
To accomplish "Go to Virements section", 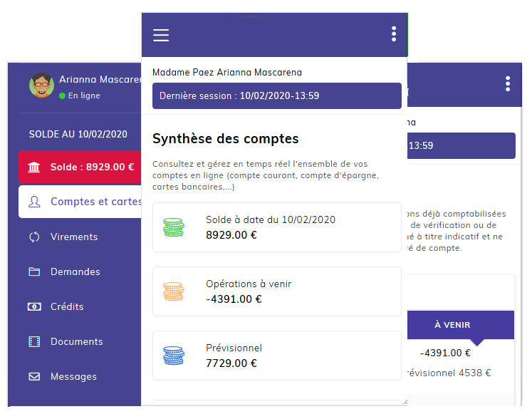I will pyautogui.click(x=74, y=237).
